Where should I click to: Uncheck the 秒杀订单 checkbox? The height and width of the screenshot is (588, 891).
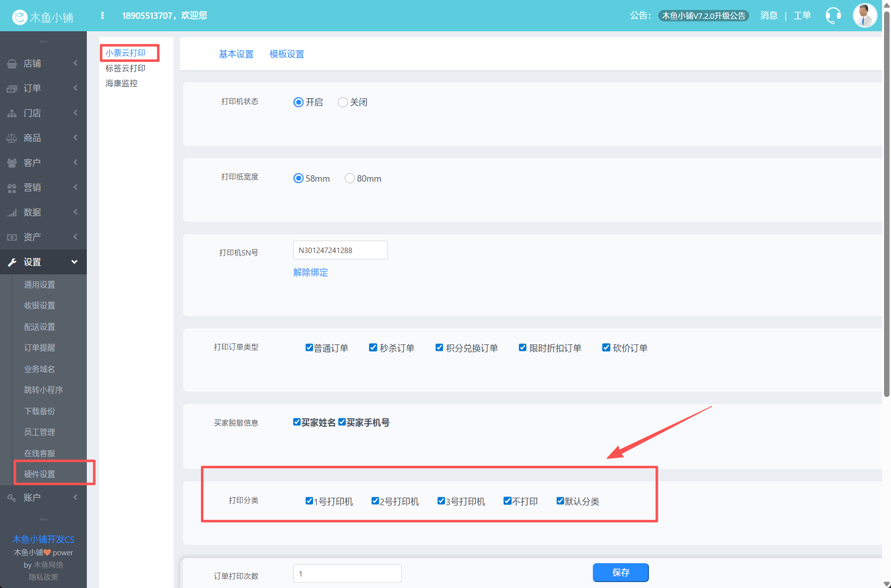click(x=373, y=348)
